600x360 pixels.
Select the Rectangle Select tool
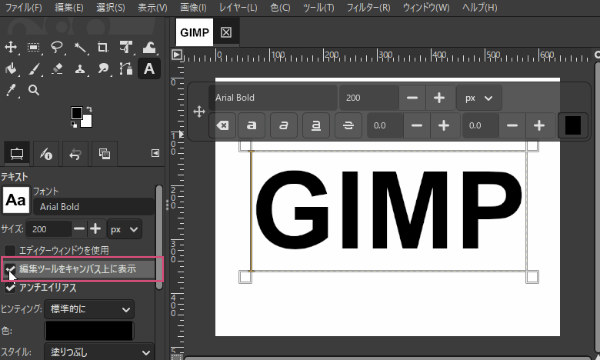pos(34,47)
